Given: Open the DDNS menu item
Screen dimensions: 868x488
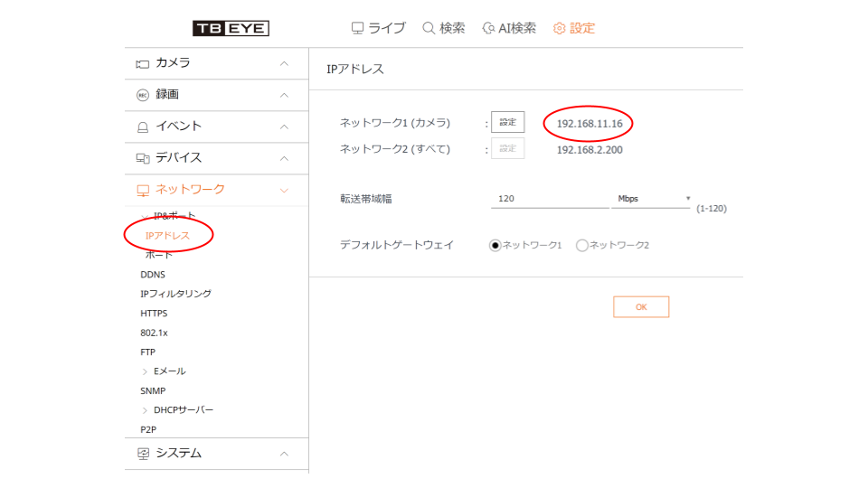Looking at the screenshot, I should [x=153, y=275].
